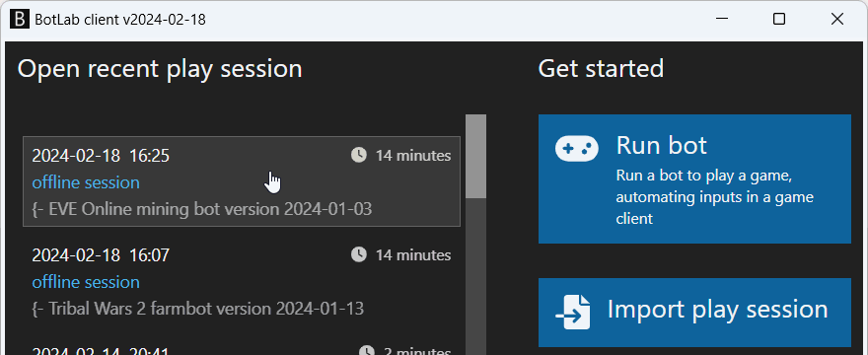This screenshot has height=355, width=868.
Task: Click the scrollbar track below the thumb
Action: pos(475,276)
